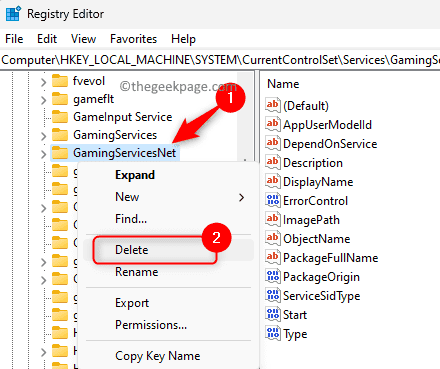The width and height of the screenshot is (440, 369).
Task: Expand the GamingServicesNet key arrow
Action: click(x=43, y=154)
